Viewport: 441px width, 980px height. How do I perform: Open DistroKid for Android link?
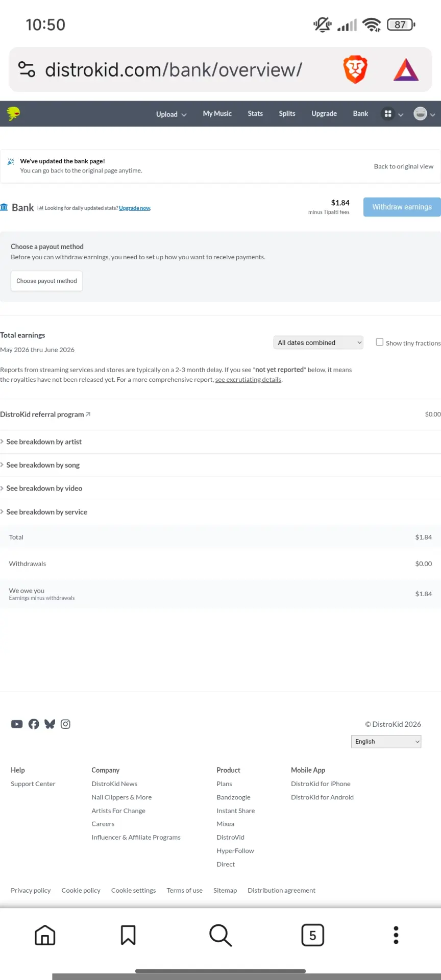pos(322,797)
